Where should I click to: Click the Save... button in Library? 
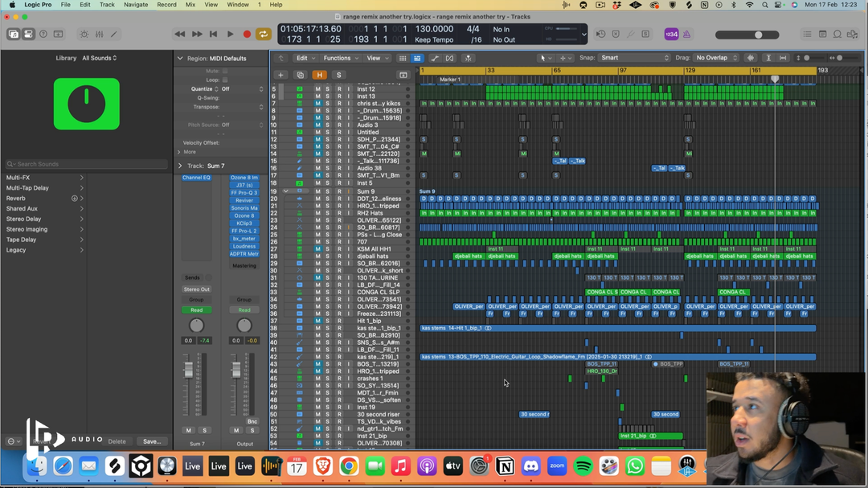click(151, 441)
